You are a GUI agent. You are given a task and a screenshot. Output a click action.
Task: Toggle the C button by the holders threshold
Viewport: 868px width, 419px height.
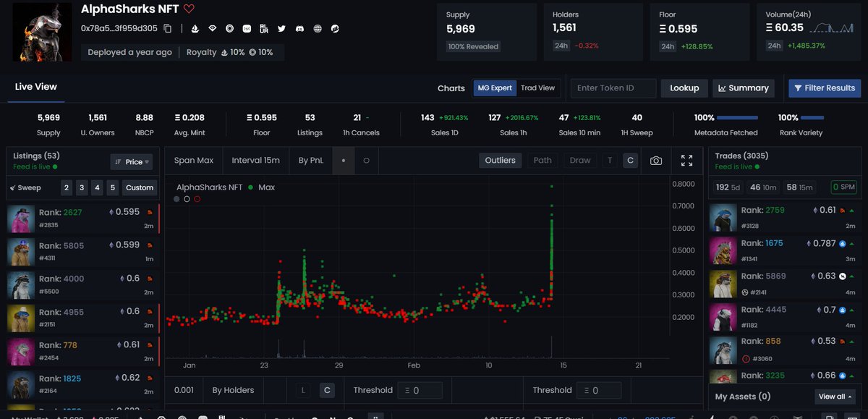tap(327, 391)
